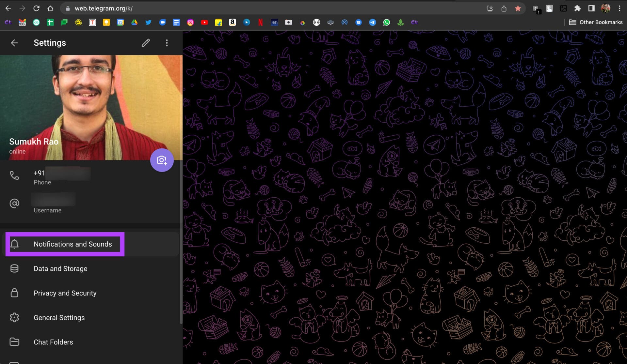Viewport: 627px width, 364px height.
Task: Toggle the bookmark star in address bar
Action: [x=518, y=8]
